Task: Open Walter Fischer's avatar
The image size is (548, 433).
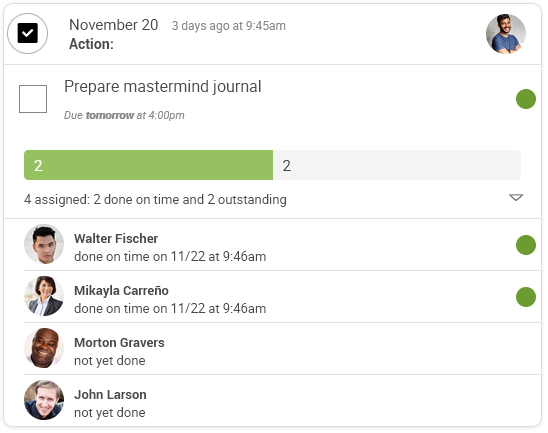Action: click(x=44, y=244)
